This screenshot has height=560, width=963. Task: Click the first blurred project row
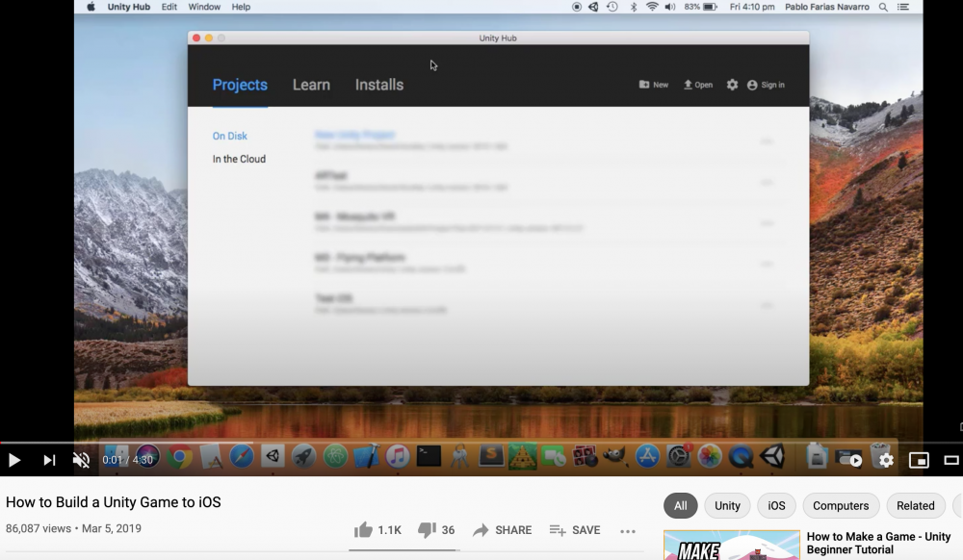coord(550,140)
